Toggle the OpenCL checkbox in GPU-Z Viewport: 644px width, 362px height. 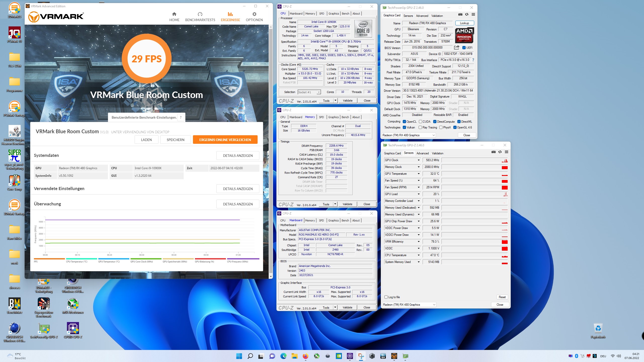pos(404,122)
